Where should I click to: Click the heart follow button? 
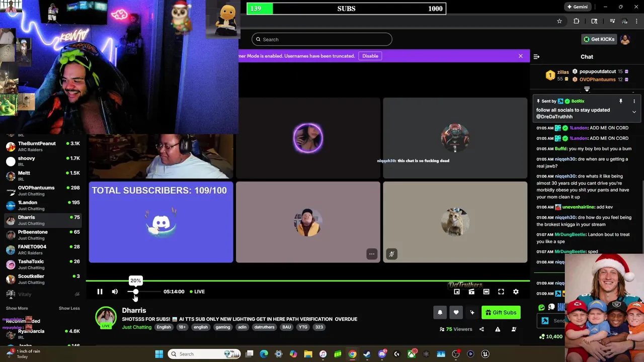click(x=456, y=313)
